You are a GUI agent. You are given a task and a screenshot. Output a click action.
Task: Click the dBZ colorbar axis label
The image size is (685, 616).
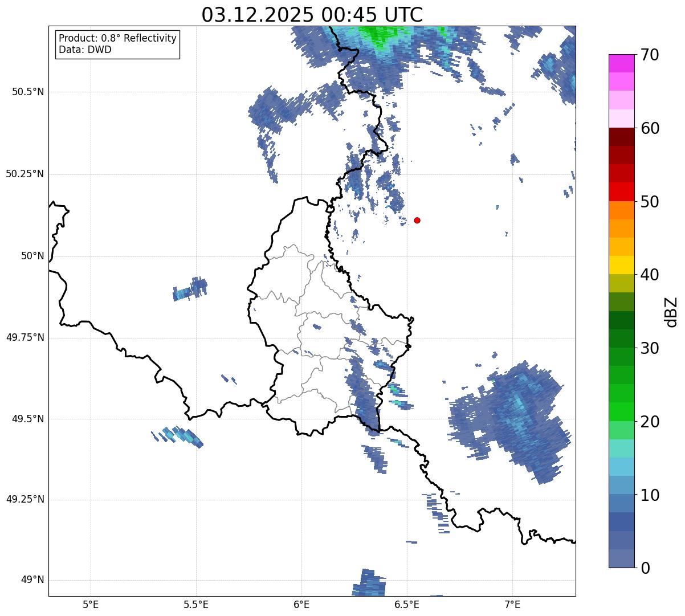(x=671, y=312)
